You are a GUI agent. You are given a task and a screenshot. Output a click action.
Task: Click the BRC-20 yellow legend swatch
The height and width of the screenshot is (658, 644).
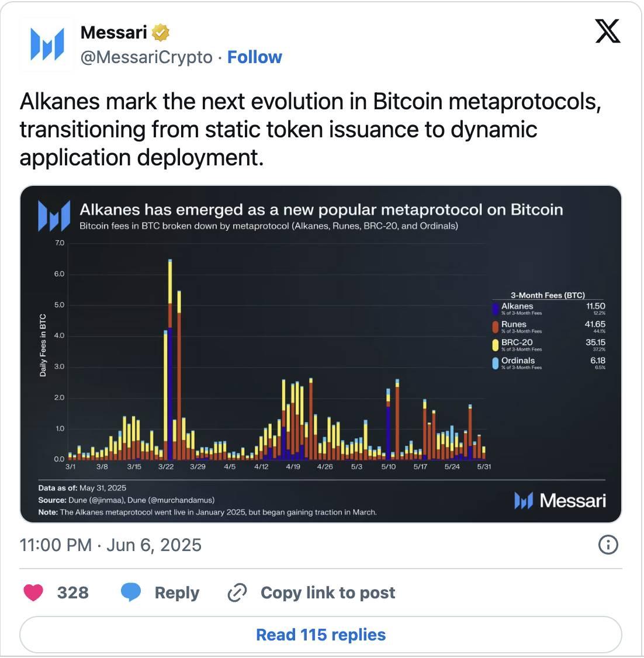click(496, 345)
